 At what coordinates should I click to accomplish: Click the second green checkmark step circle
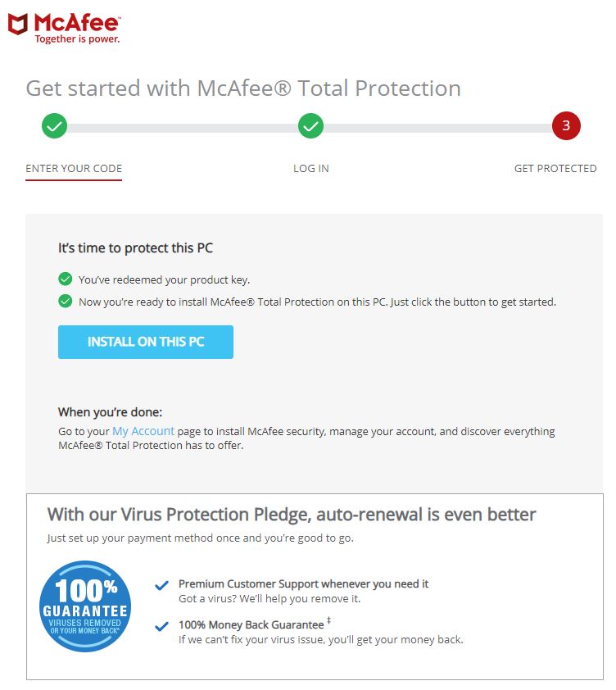pyautogui.click(x=310, y=126)
